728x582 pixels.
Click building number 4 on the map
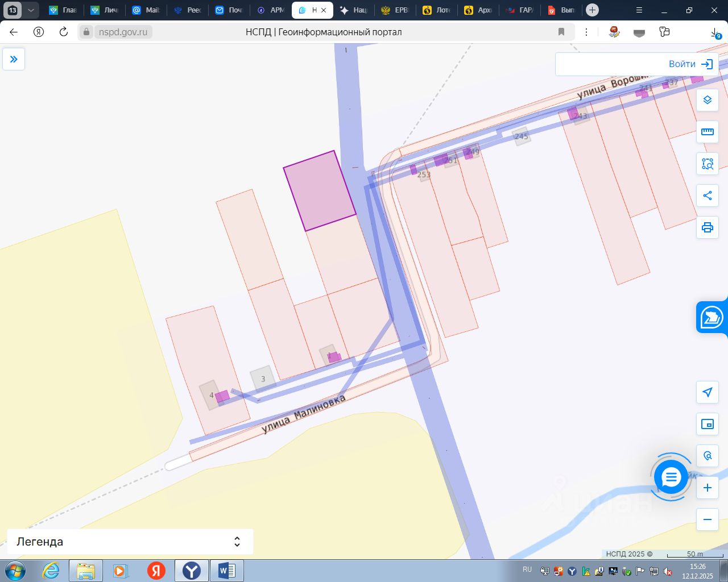pyautogui.click(x=211, y=395)
